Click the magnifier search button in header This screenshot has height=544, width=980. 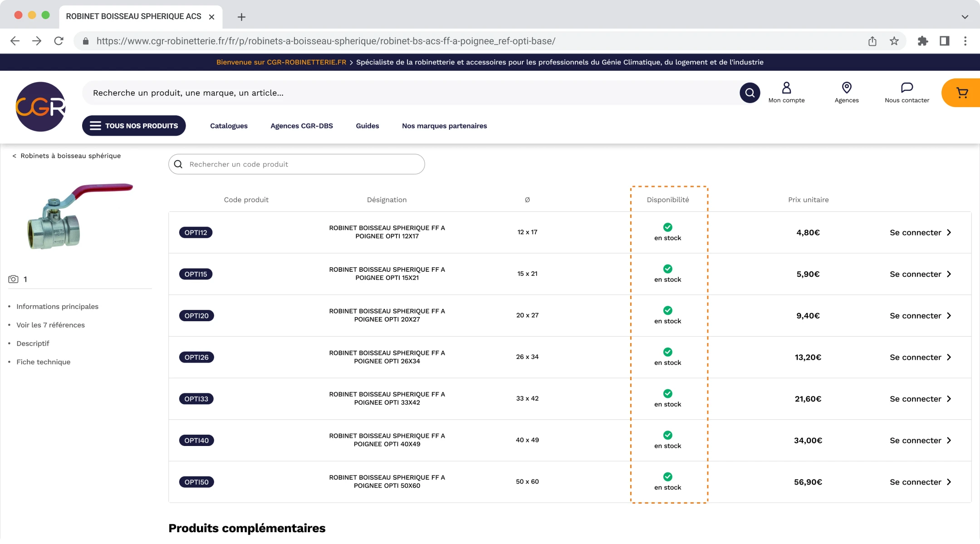(x=750, y=93)
